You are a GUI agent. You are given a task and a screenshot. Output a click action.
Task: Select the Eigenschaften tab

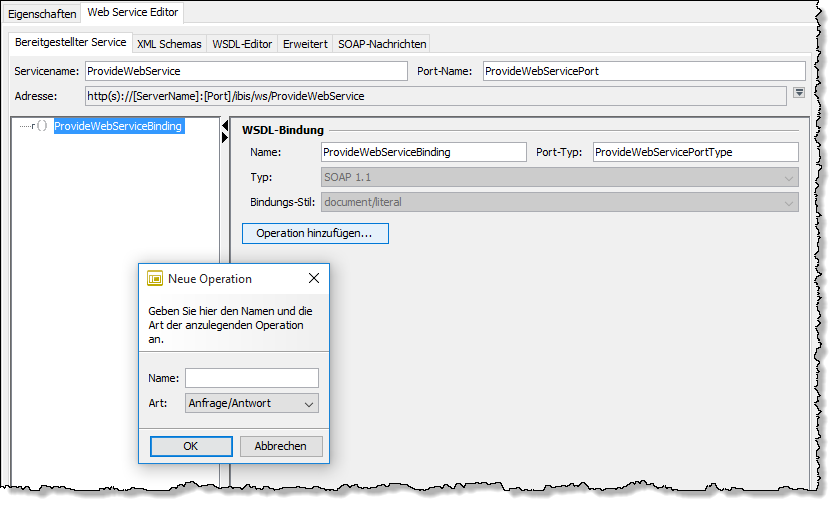pos(42,13)
